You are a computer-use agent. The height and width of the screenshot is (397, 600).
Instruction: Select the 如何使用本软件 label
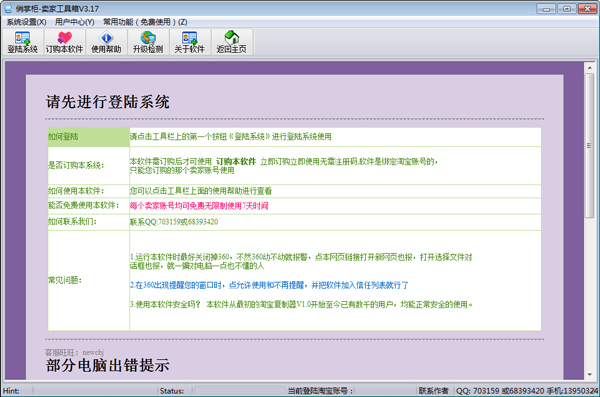[x=76, y=191]
